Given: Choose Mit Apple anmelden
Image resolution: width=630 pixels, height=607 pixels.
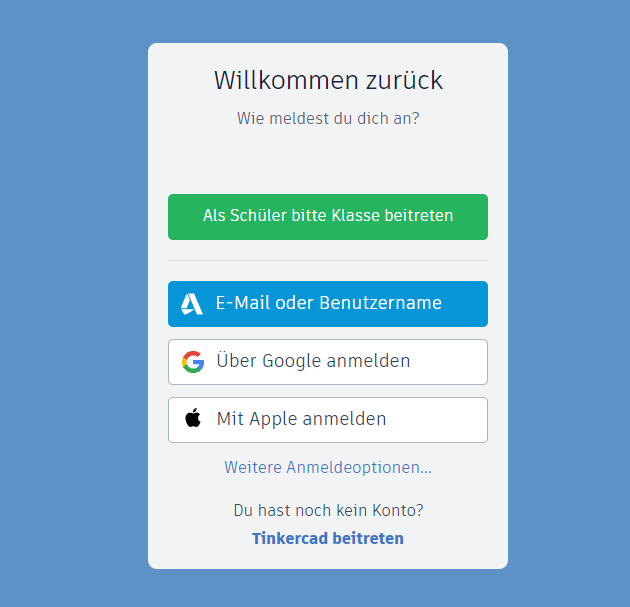Looking at the screenshot, I should (x=328, y=420).
